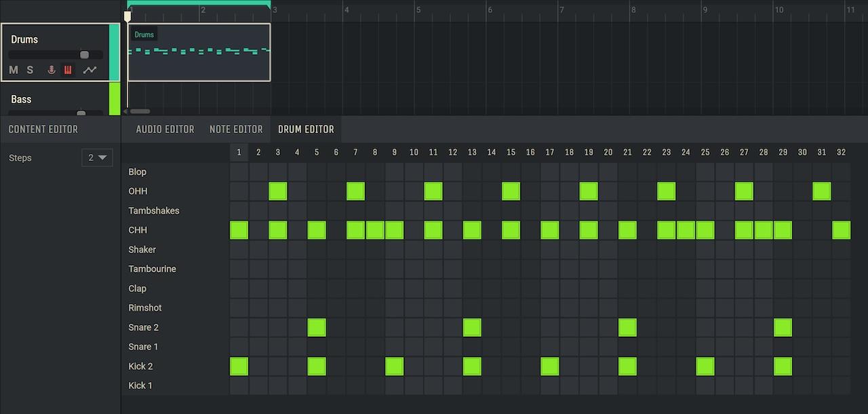Switch to the Note Editor tab
This screenshot has width=868, height=414.
[x=235, y=129]
